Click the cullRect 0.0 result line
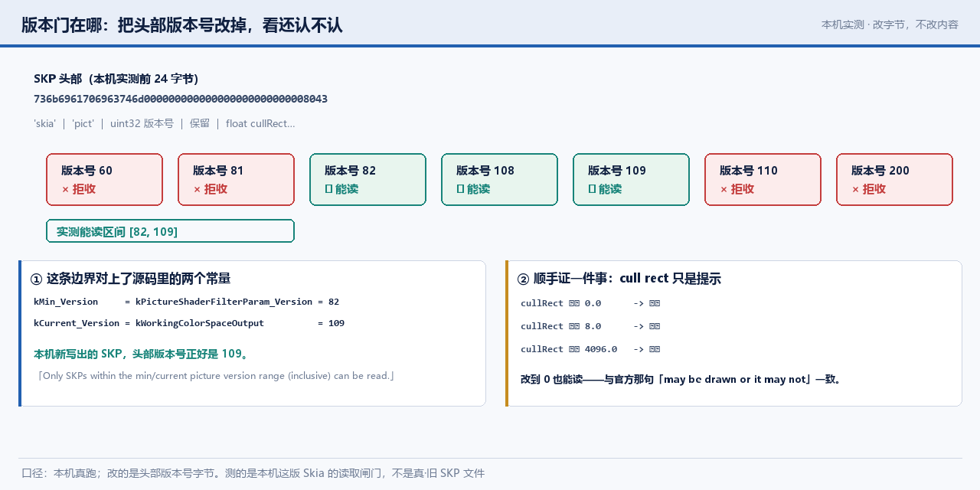Screen dimensions: 980x490 tap(590, 303)
